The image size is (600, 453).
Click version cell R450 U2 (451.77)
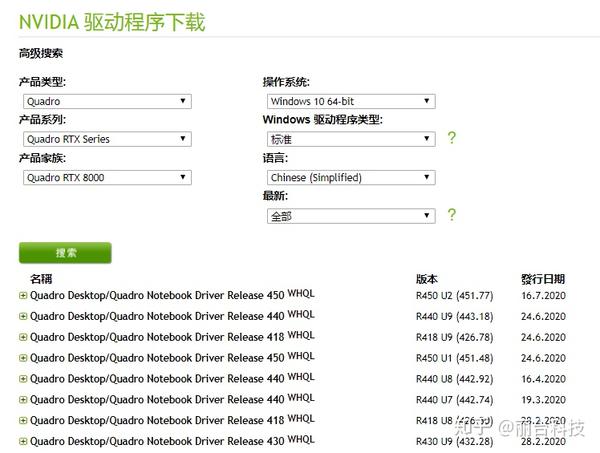[455, 296]
